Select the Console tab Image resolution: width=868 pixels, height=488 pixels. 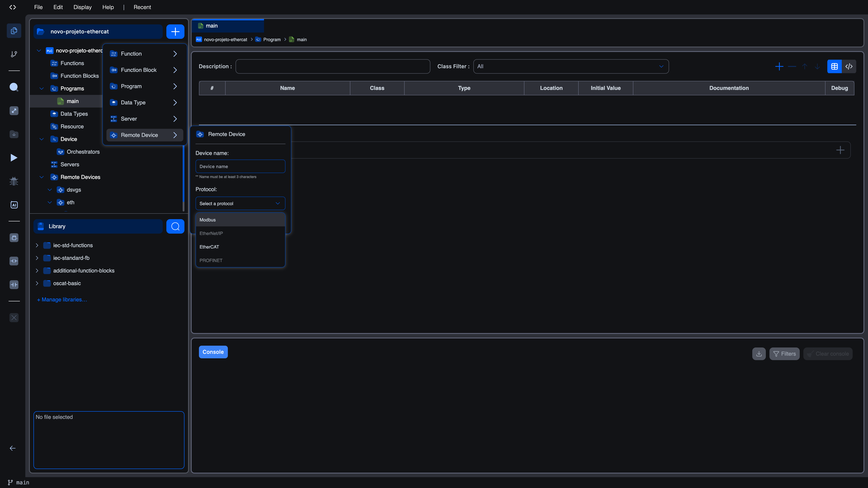pyautogui.click(x=213, y=352)
